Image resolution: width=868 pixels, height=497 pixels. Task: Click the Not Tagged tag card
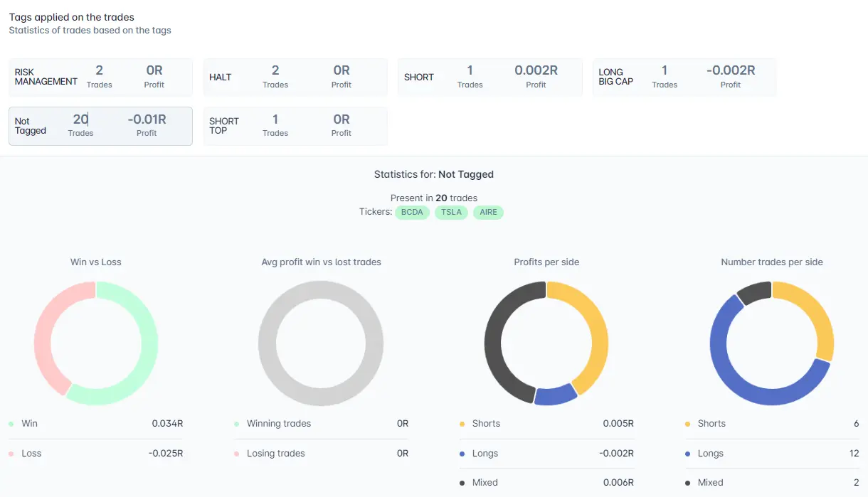(100, 126)
